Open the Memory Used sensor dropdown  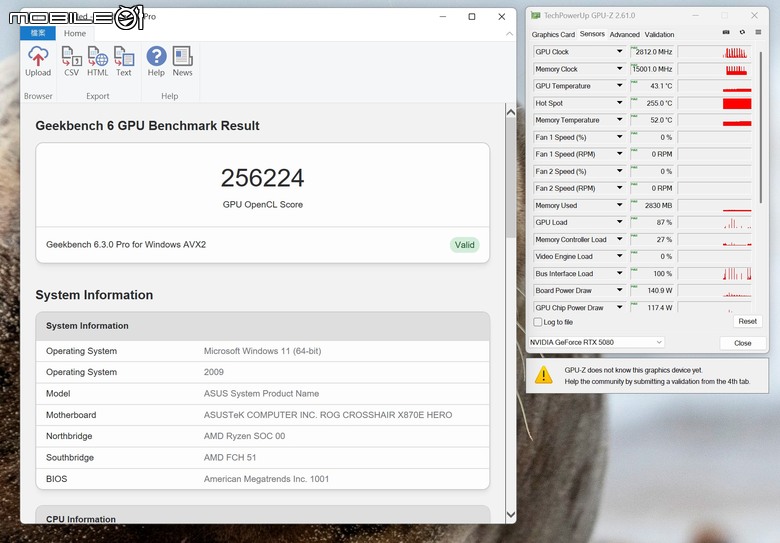[619, 205]
